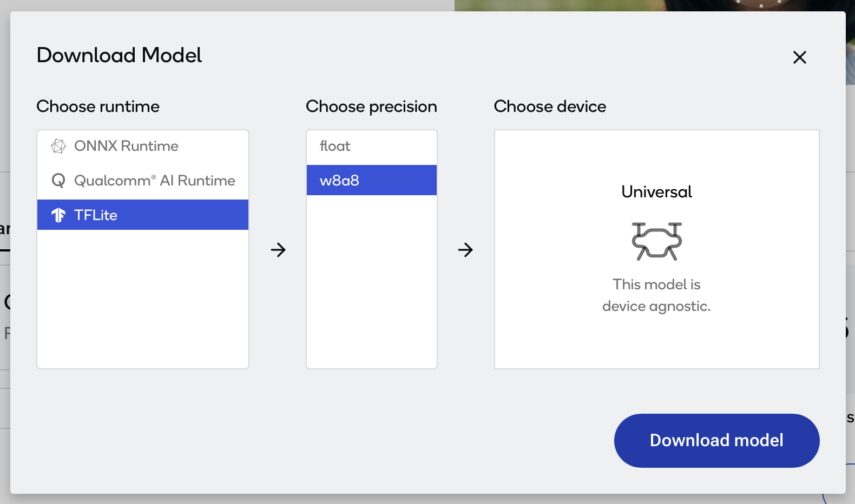Viewport: 855px width, 504px height.
Task: Click the Universal device label
Action: 656,192
